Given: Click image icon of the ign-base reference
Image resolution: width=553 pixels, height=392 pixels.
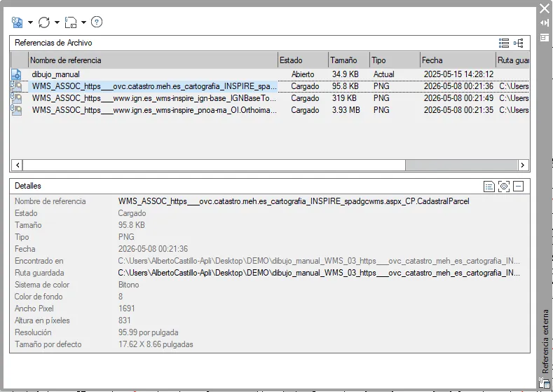Looking at the screenshot, I should [x=16, y=98].
